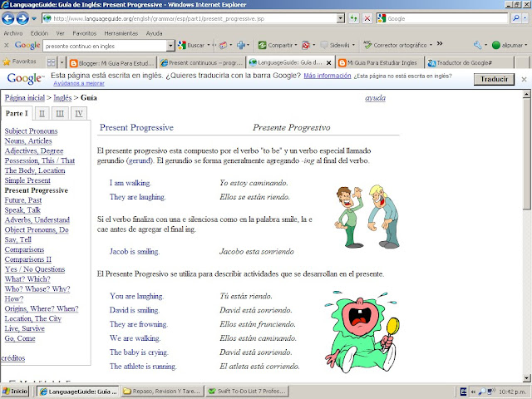
Task: Click the alpumar account button
Action: (x=508, y=45)
